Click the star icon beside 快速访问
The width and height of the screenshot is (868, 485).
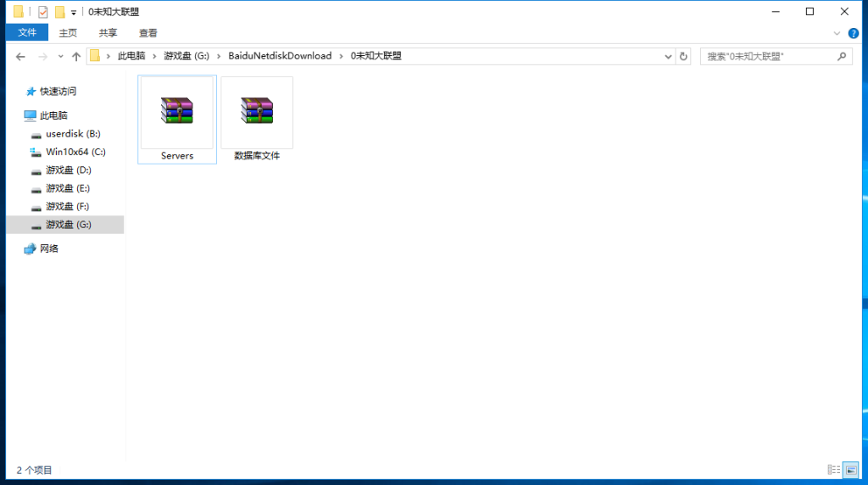[31, 92]
